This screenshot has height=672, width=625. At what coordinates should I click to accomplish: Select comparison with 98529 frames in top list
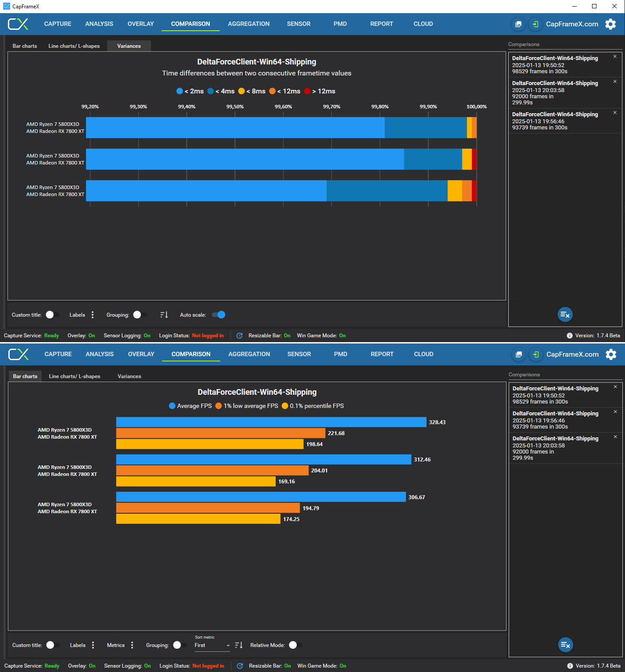565,64
